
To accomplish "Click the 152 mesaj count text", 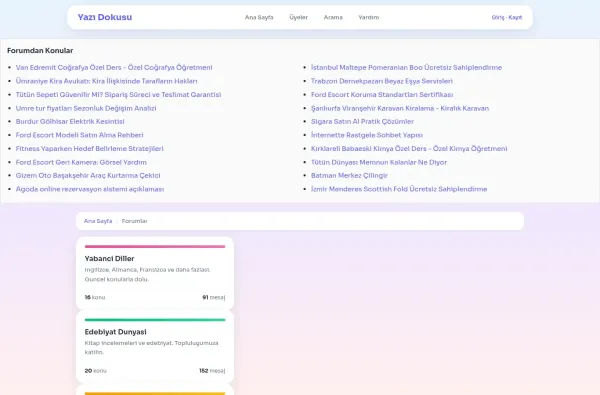I will click(x=212, y=371).
